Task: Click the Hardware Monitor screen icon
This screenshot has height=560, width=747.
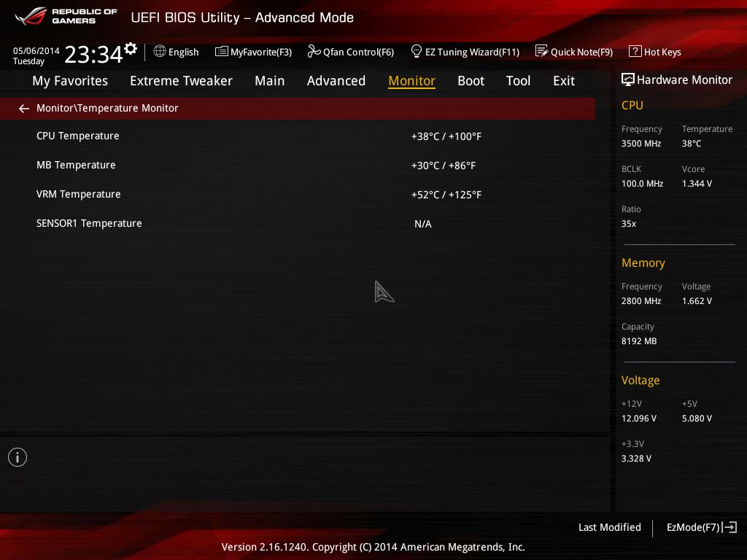Action: (x=628, y=79)
